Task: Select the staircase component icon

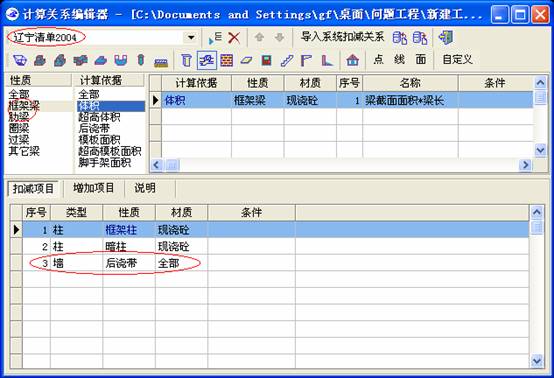Action: [x=287, y=60]
